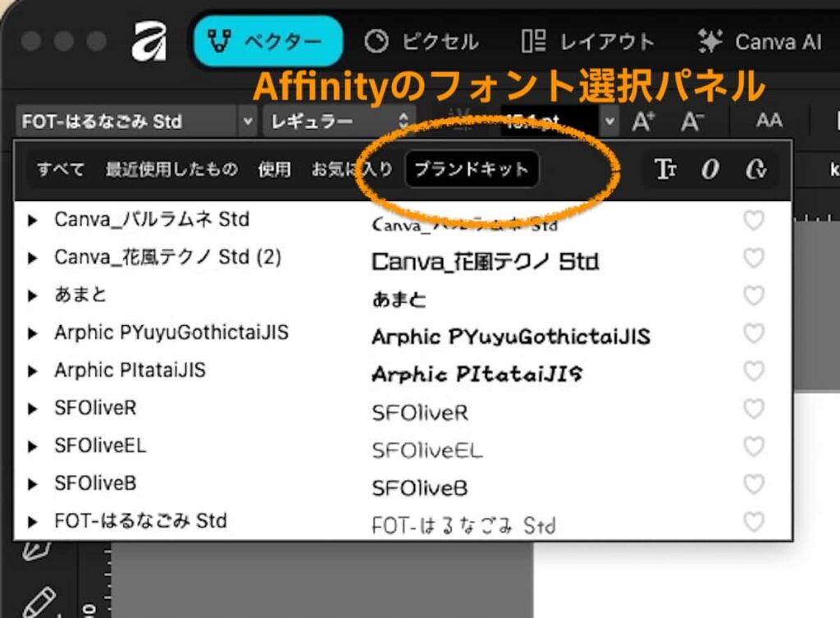Toggle the heart next to SFOliveR

click(x=753, y=409)
